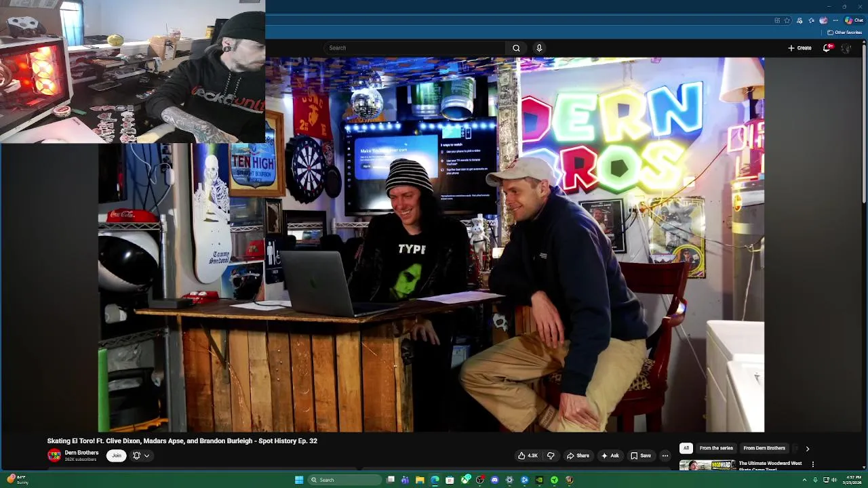Screen dimensions: 868x488
Task: Focus the YouTube search field
Action: tap(414, 48)
